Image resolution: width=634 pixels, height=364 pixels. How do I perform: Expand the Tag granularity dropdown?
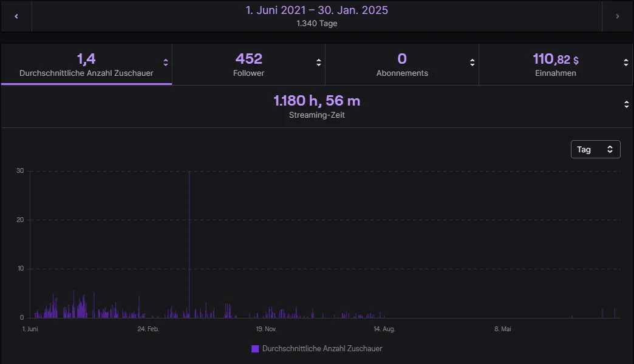[x=595, y=149]
